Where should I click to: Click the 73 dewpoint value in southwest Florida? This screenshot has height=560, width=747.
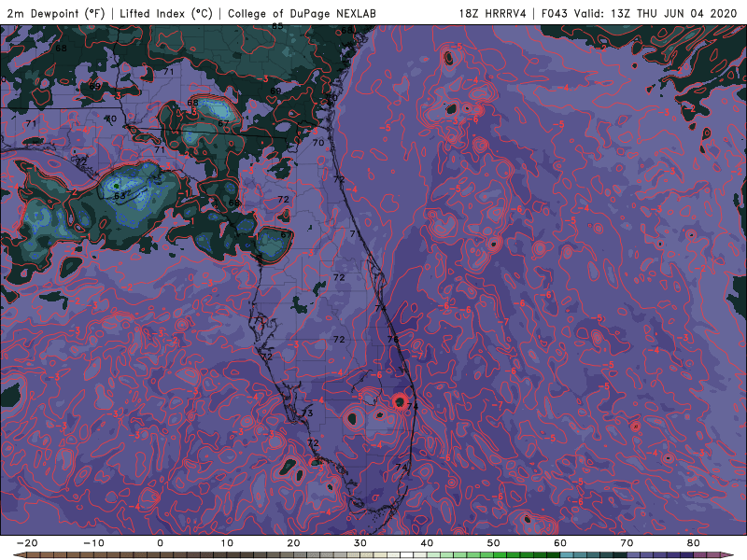click(x=307, y=413)
